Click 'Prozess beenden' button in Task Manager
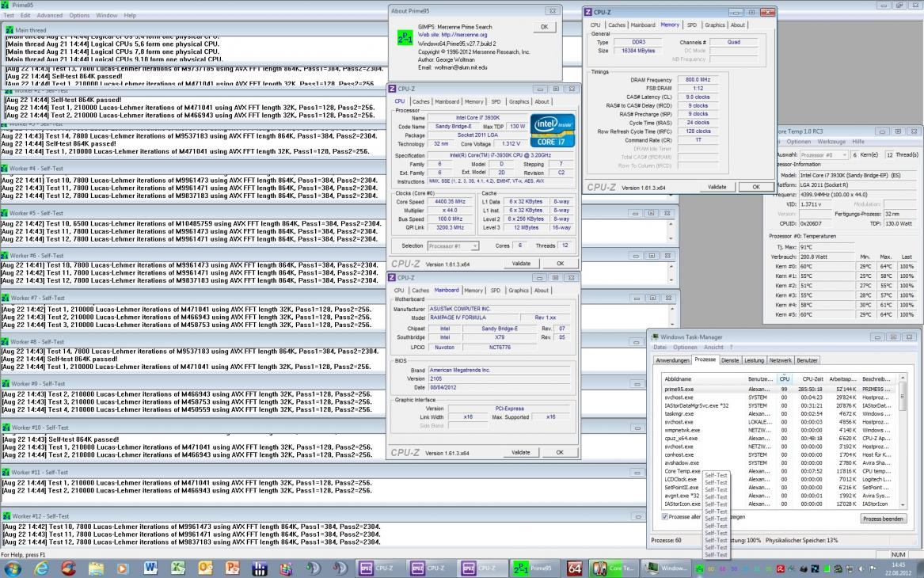The height and width of the screenshot is (578, 924). tap(883, 519)
